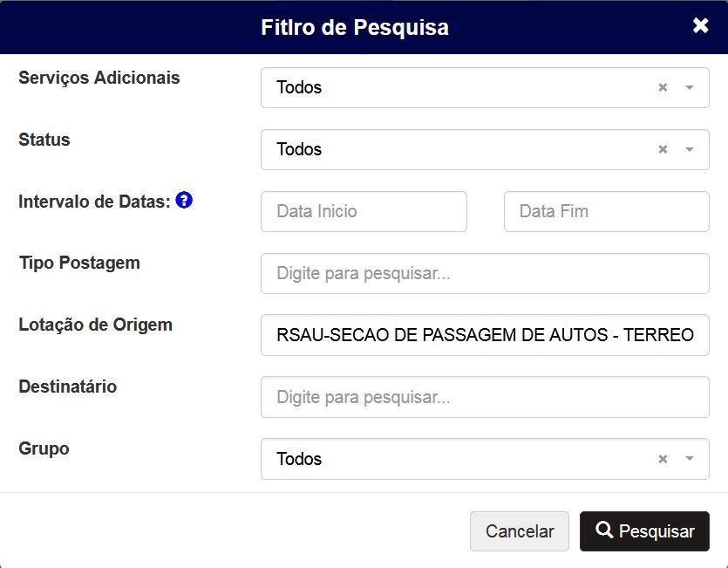Expand the Grupo dropdown arrow
Screen dimensions: 728x568
[690, 459]
